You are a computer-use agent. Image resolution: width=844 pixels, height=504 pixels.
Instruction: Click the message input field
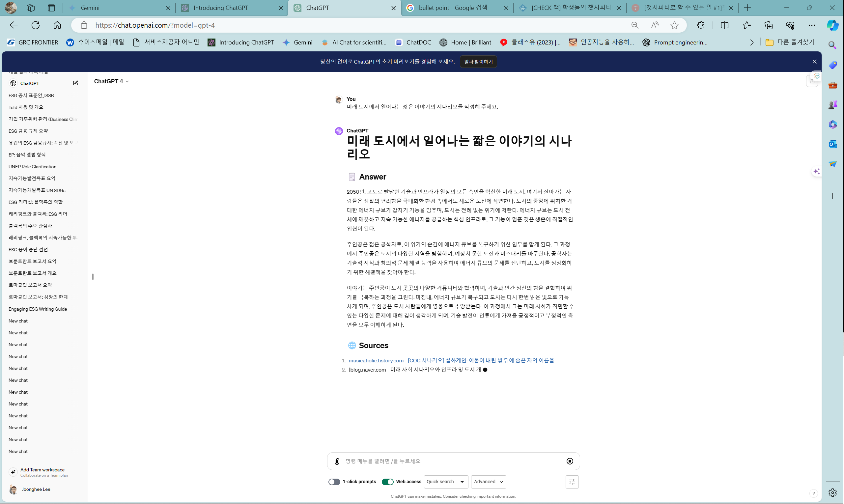453,461
